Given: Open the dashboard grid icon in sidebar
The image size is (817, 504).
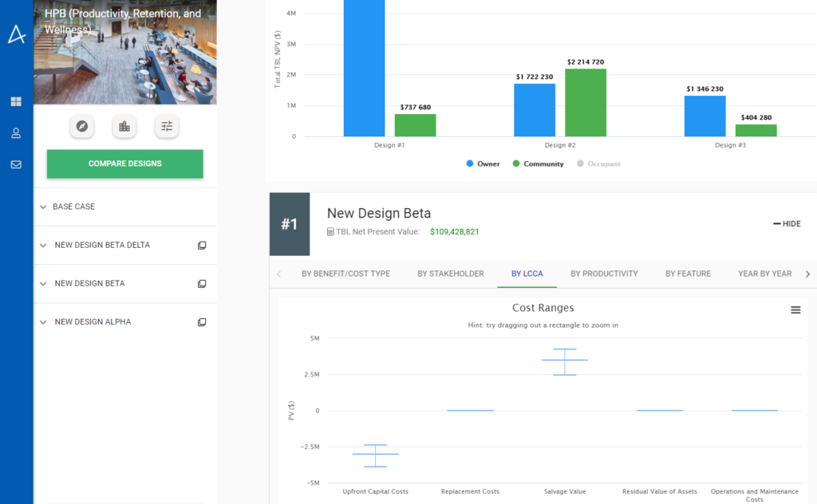Looking at the screenshot, I should (16, 102).
